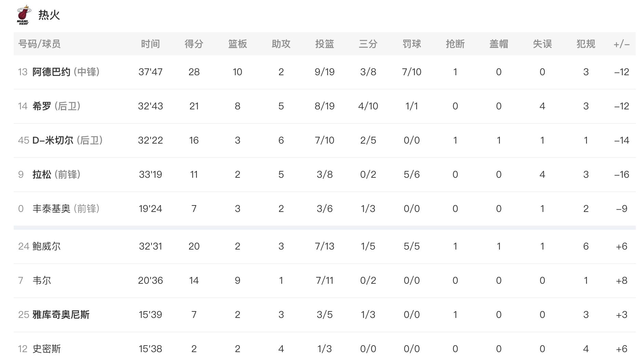Viewport: 644px width, 361px height.
Task: Open player 阿德巴约 profile link
Action: point(51,72)
